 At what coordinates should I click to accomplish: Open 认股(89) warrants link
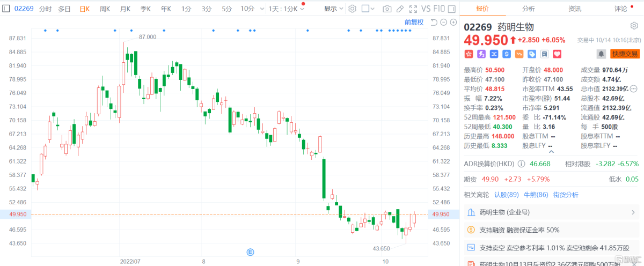506,195
